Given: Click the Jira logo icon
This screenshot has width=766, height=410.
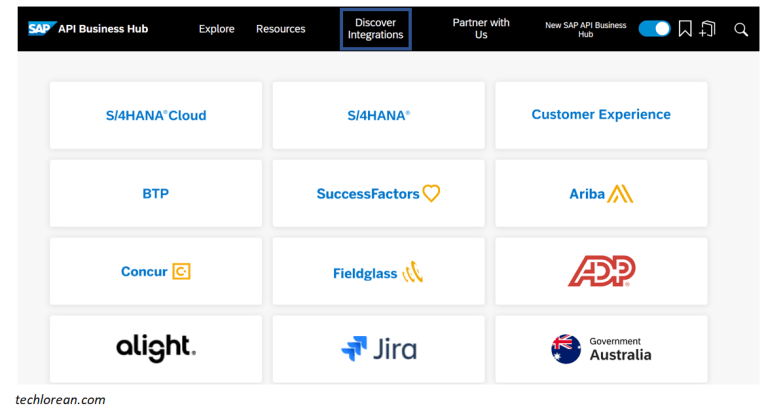Looking at the screenshot, I should 354,348.
